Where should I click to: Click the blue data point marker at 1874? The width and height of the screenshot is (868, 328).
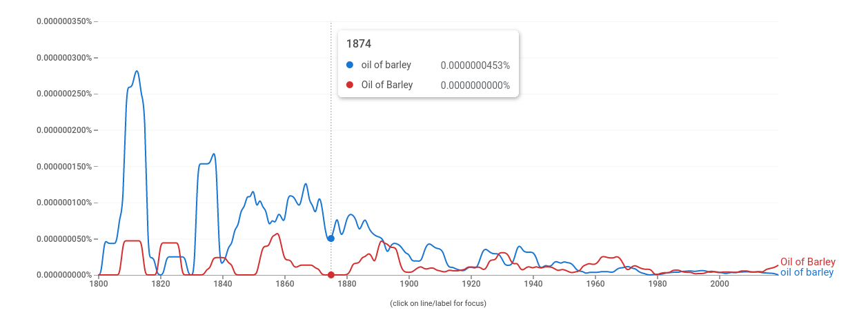[331, 238]
